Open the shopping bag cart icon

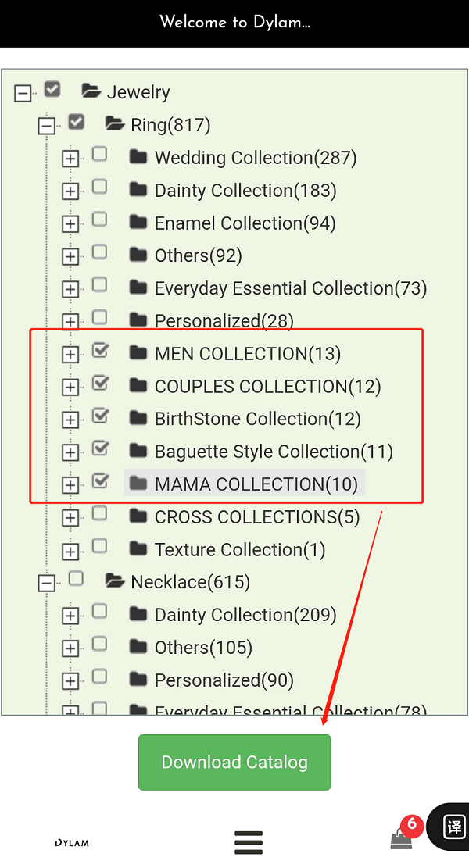pyautogui.click(x=402, y=838)
